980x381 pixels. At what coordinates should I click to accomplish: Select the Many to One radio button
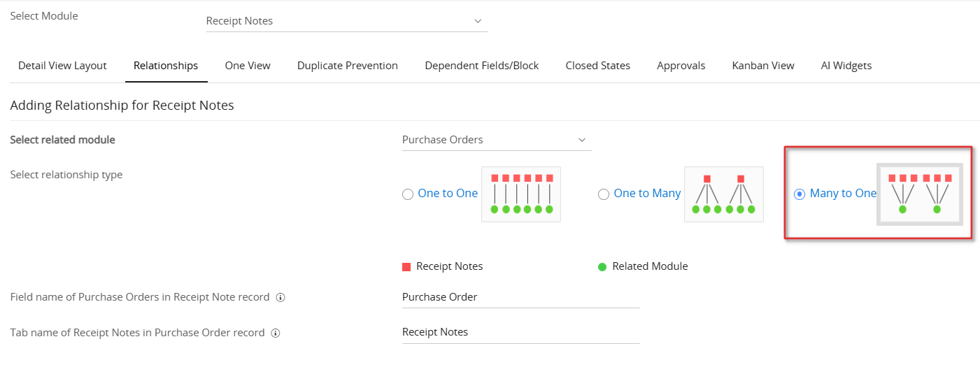(800, 195)
